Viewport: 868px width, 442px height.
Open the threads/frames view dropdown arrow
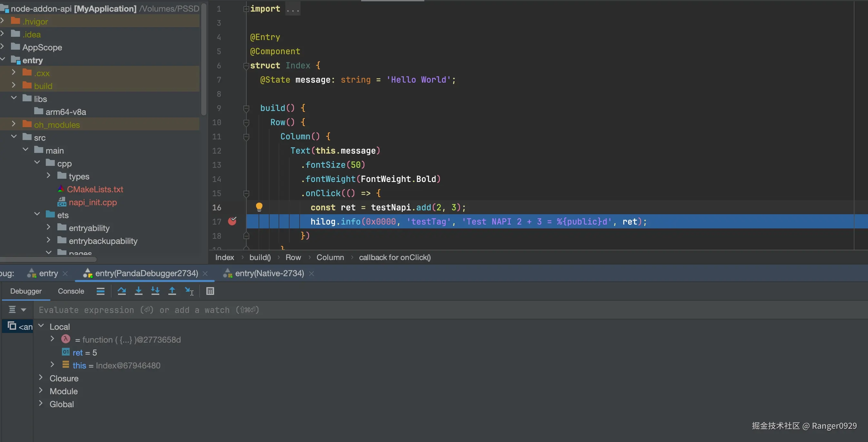pyautogui.click(x=24, y=309)
